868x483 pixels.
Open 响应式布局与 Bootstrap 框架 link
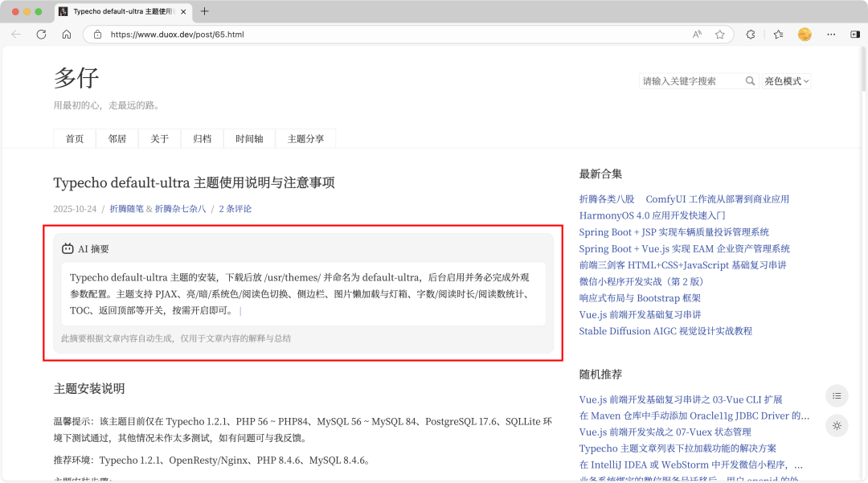640,298
